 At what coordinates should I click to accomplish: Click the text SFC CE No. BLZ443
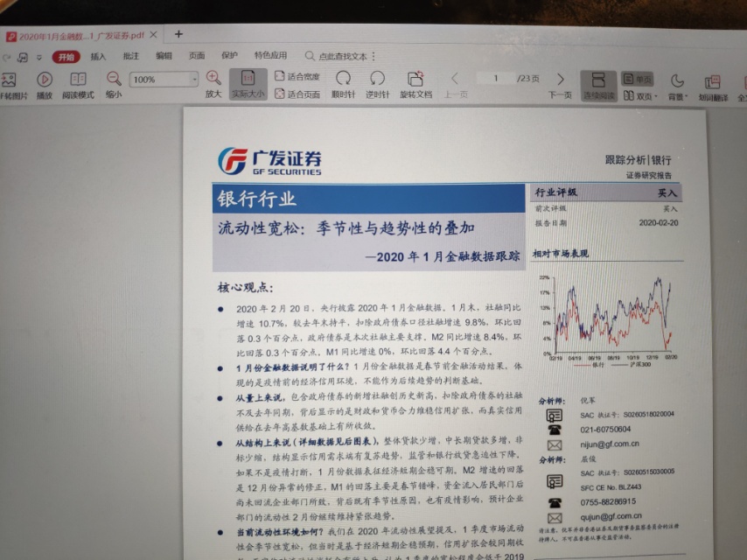tap(611, 487)
